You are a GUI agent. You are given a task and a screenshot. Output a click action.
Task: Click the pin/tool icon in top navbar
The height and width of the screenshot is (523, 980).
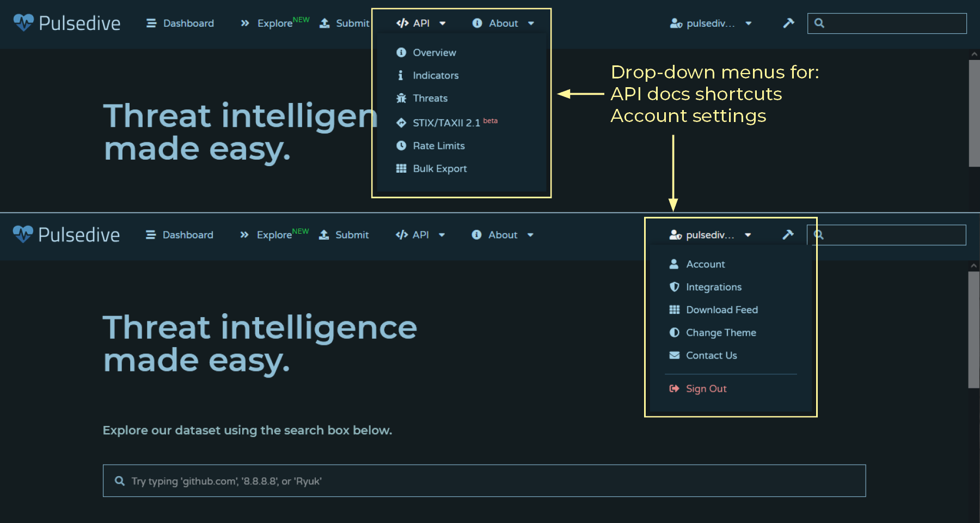click(x=788, y=23)
